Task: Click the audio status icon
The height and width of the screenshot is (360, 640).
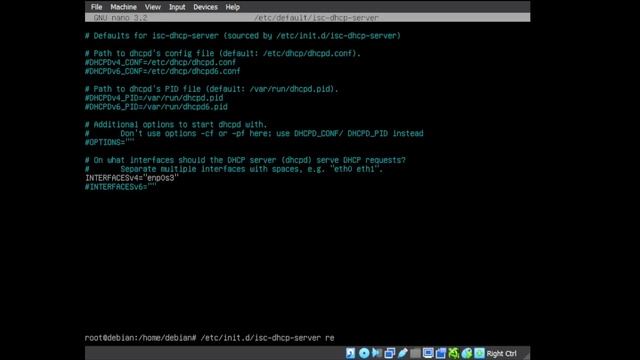Action: pos(377,353)
